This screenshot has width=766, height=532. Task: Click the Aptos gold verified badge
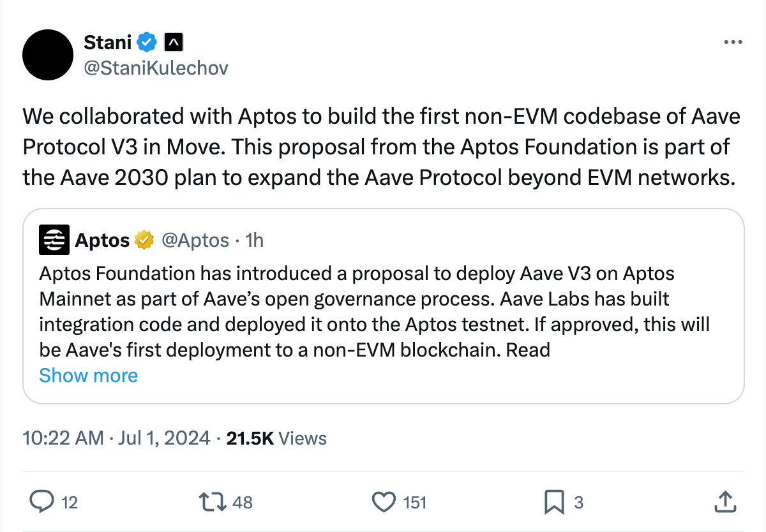point(145,240)
